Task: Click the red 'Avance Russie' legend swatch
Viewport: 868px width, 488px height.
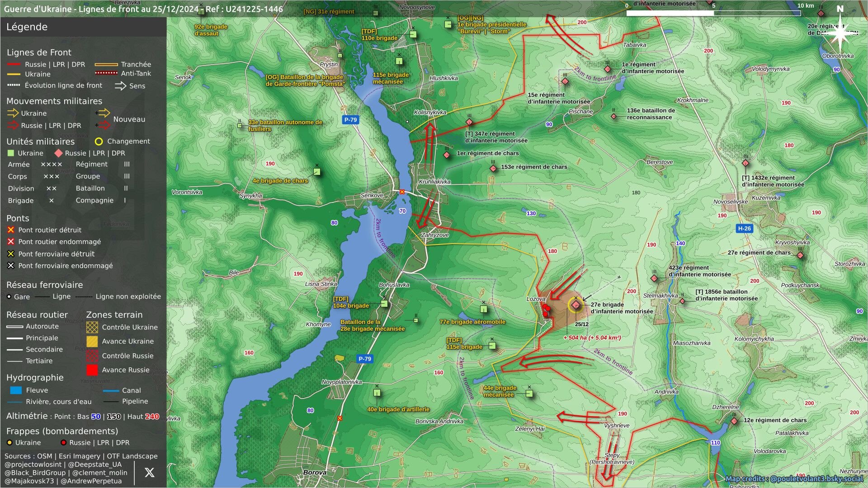Action: tap(92, 370)
